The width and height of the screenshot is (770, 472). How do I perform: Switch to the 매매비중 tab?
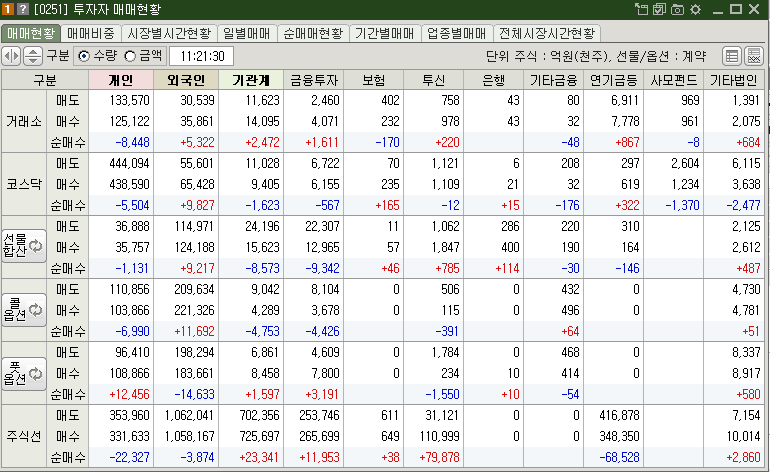click(91, 33)
